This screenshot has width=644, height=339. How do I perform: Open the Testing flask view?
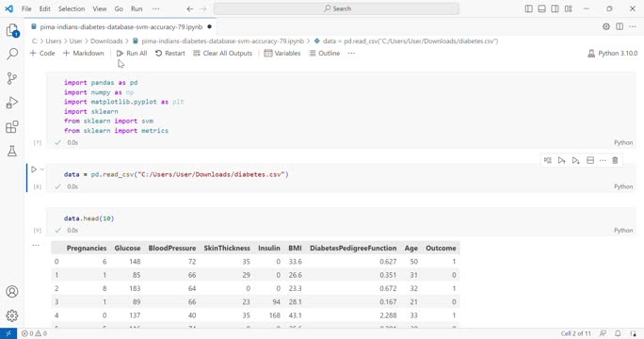(12, 151)
